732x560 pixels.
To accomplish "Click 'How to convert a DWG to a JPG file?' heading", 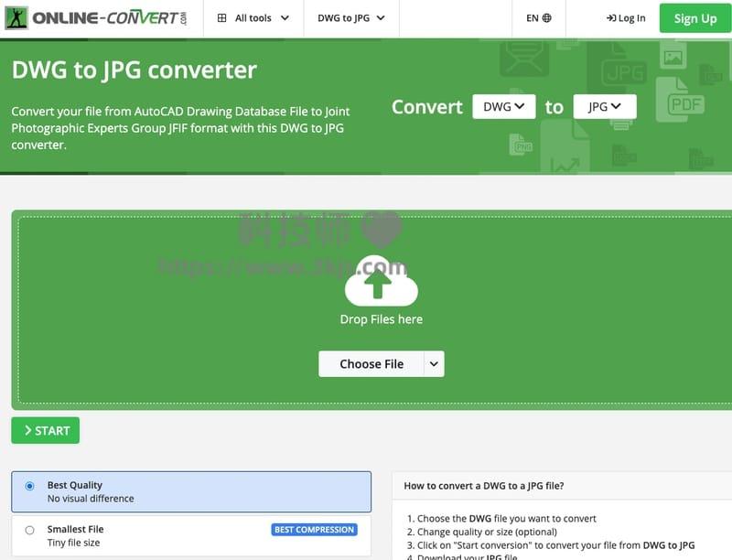I will coord(484,486).
